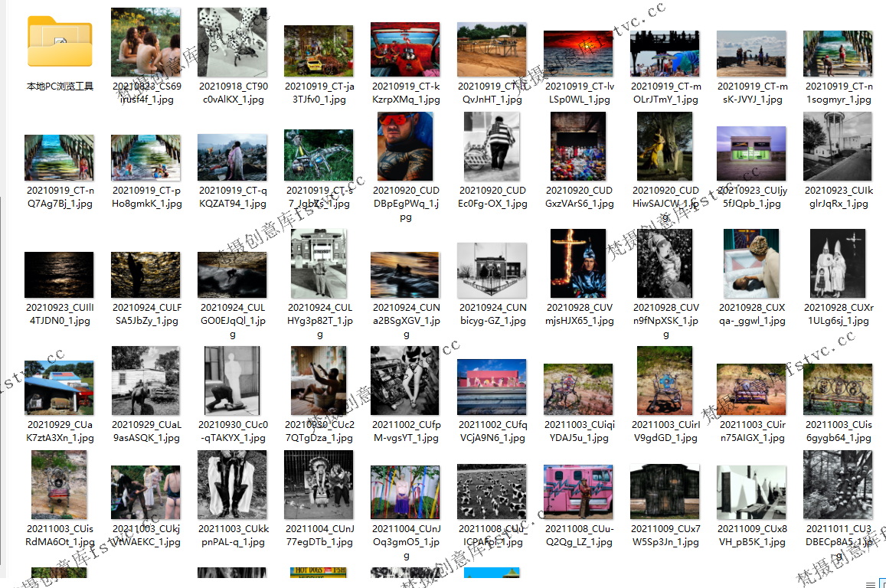Click file name 20210919_CT-n1sogmyr_1.jpg
The height and width of the screenshot is (588, 886).
[x=839, y=93]
